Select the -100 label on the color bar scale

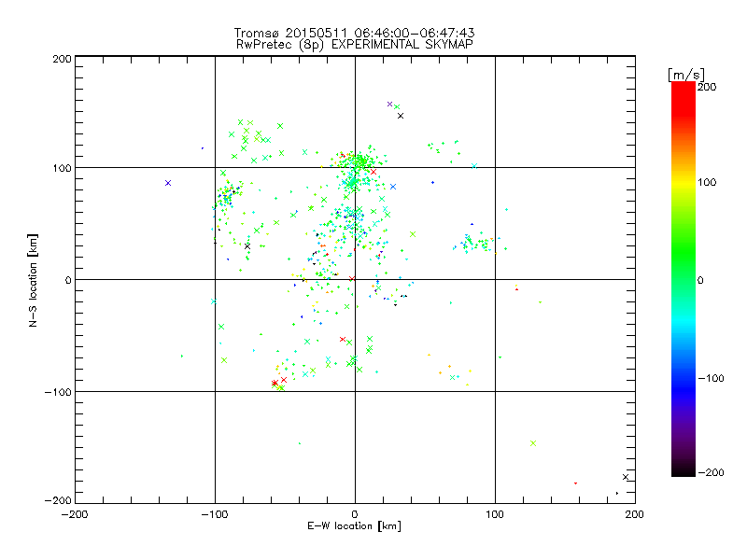(711, 378)
